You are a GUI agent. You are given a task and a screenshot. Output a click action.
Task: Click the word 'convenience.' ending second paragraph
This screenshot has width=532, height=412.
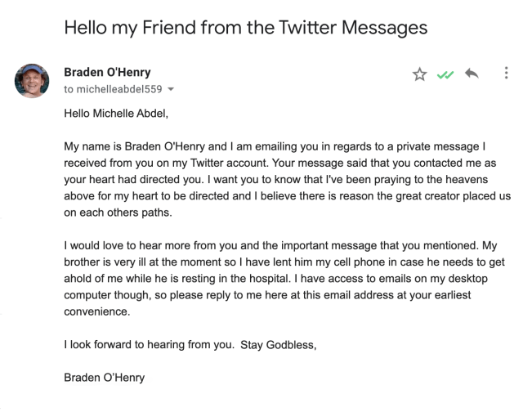96,311
